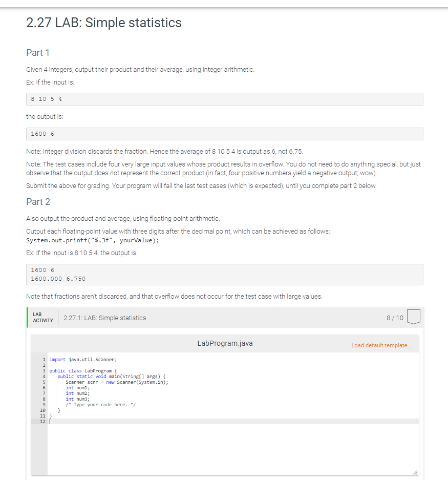
Task: Click code line with 'int num2;'
Action: click(78, 393)
